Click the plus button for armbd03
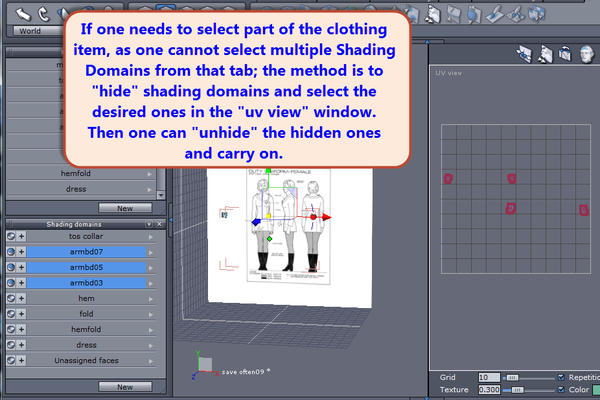This screenshot has width=600, height=400. [21, 283]
